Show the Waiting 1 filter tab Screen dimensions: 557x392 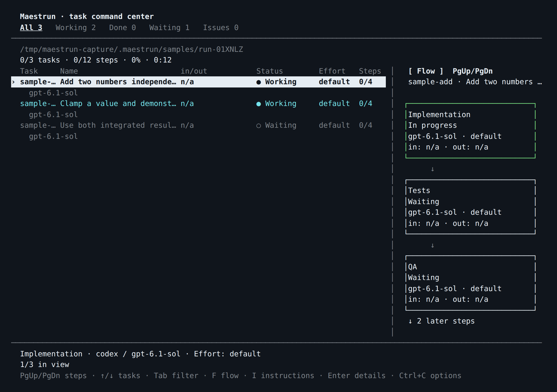pyautogui.click(x=169, y=28)
